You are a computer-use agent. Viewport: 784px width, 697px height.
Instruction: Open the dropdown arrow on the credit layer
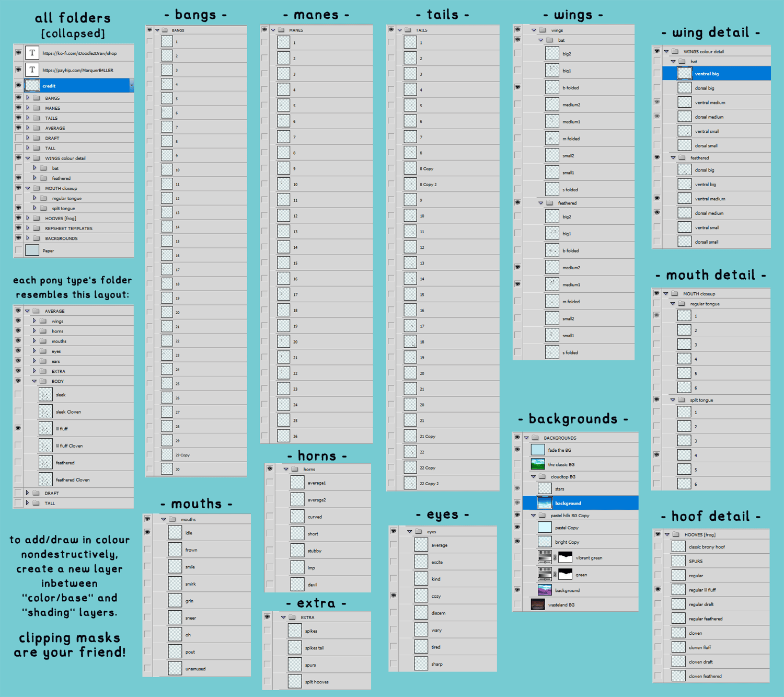pos(132,86)
